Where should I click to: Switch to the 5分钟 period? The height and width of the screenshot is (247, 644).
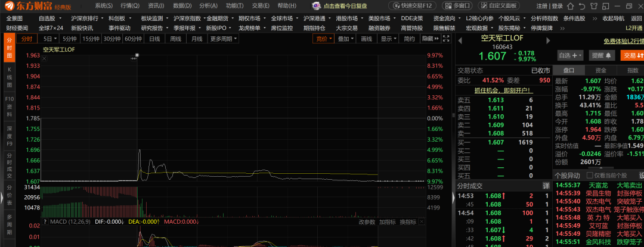tap(69, 39)
